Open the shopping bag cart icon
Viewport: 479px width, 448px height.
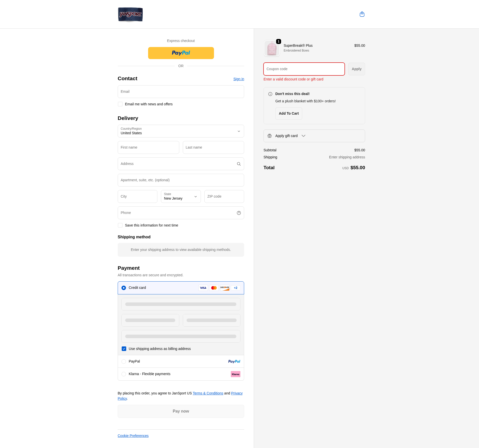coord(362,14)
